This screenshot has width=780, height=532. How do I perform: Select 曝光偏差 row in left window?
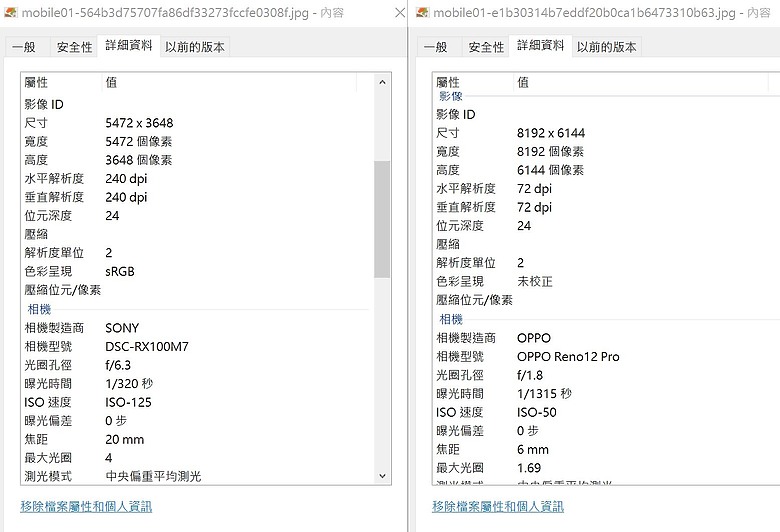pos(196,421)
